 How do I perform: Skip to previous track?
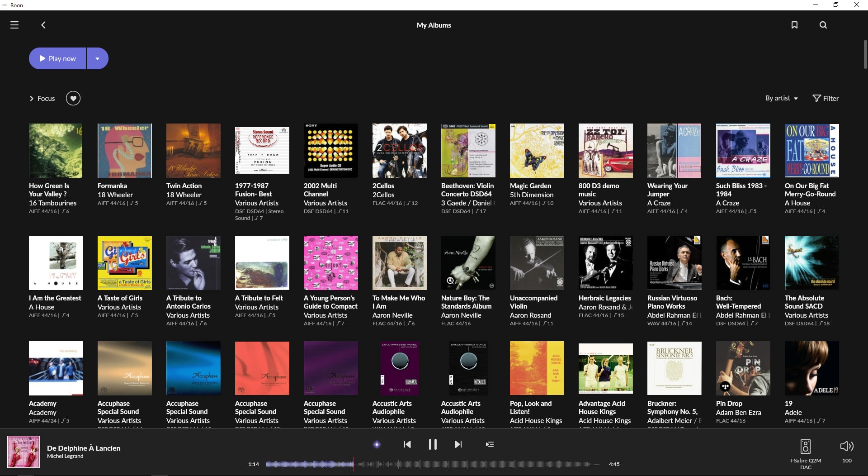point(407,444)
